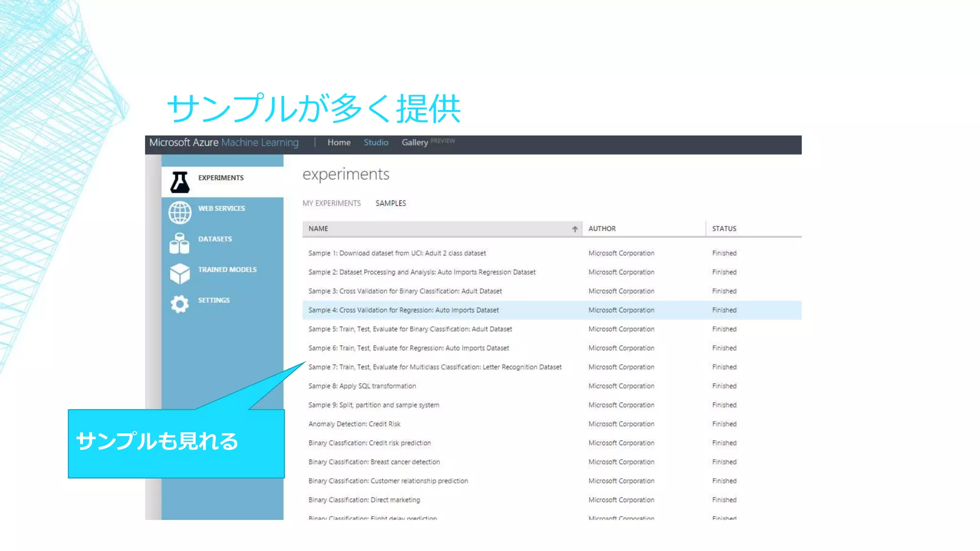Select the SAMPLES tab
Screen dimensions: 980x551
tap(390, 203)
